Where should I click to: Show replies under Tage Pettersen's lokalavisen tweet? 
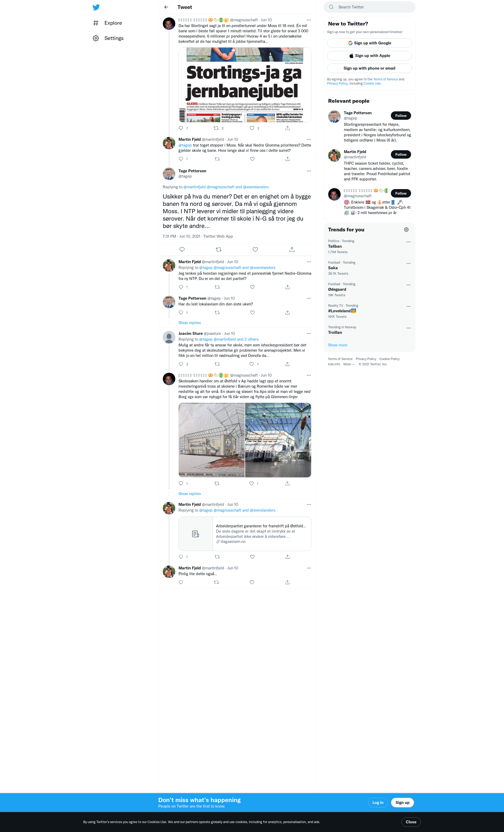pos(189,323)
